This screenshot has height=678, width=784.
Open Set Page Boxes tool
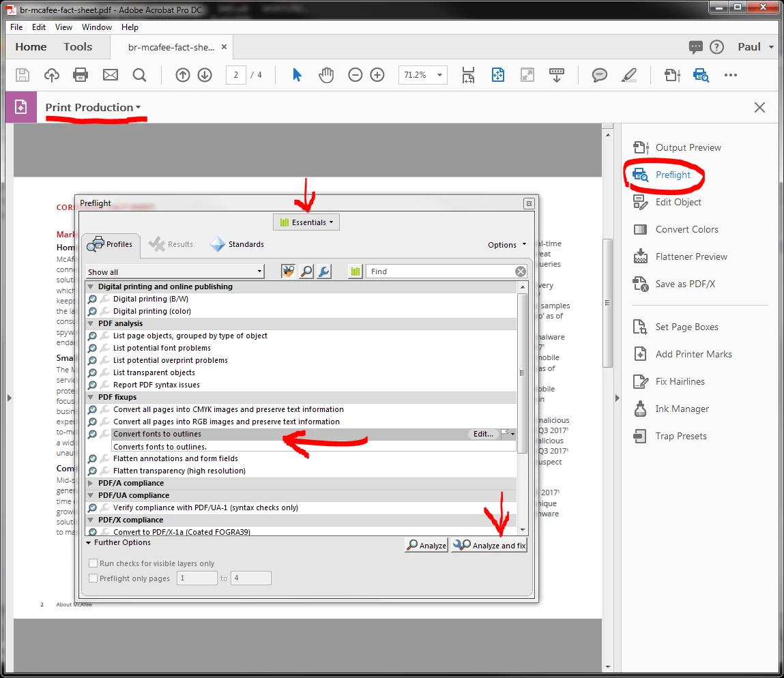click(676, 327)
